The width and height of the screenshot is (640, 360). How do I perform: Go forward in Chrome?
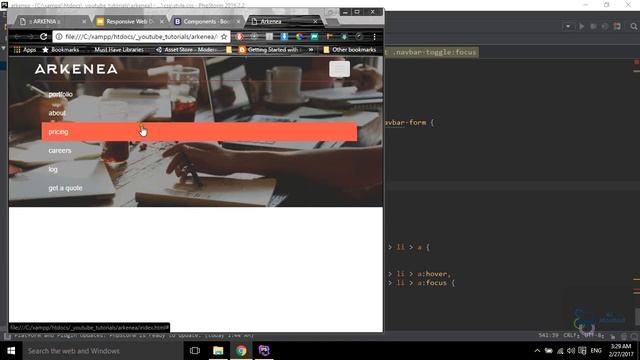(30, 36)
